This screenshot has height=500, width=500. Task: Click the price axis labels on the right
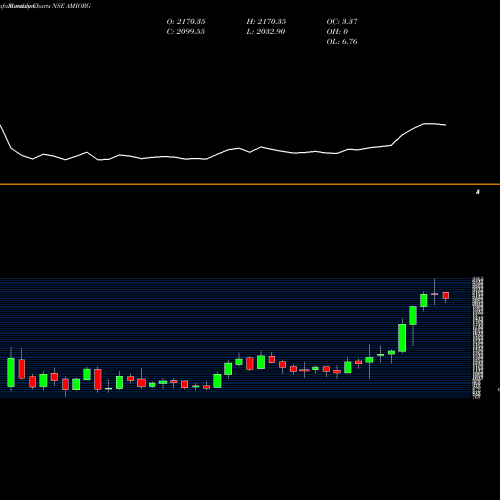coord(477,338)
